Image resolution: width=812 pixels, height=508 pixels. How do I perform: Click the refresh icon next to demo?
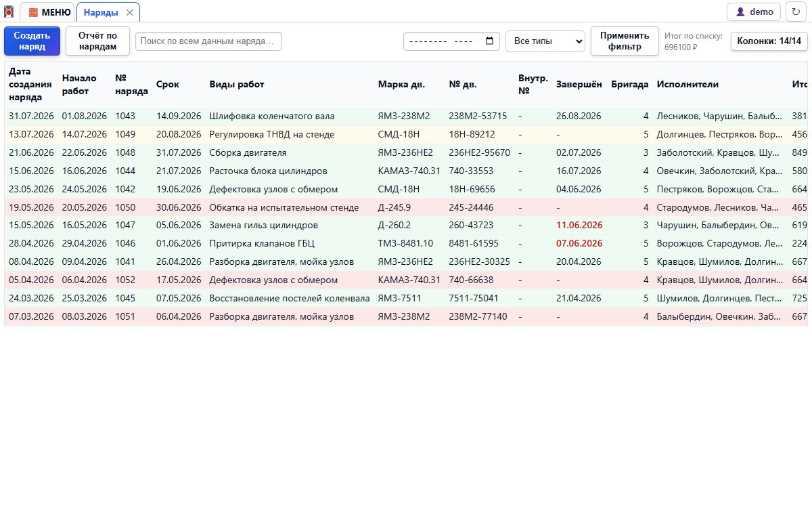tap(796, 12)
